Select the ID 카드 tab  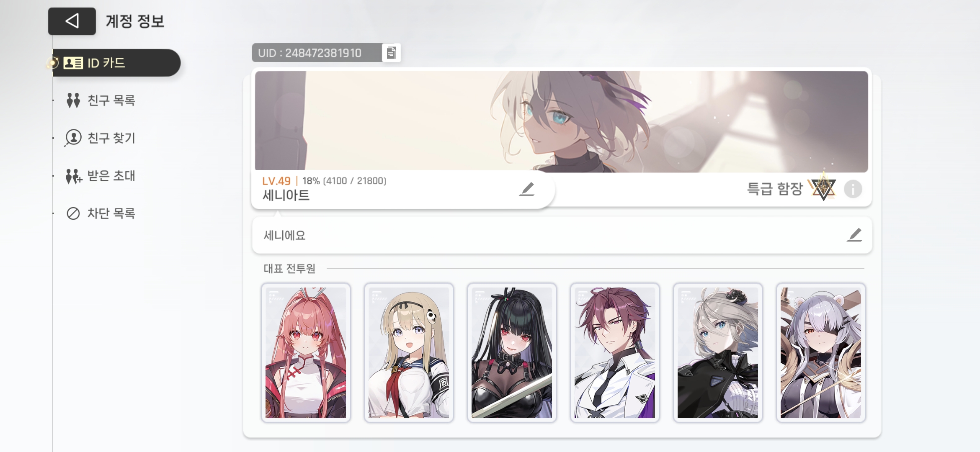tap(114, 63)
